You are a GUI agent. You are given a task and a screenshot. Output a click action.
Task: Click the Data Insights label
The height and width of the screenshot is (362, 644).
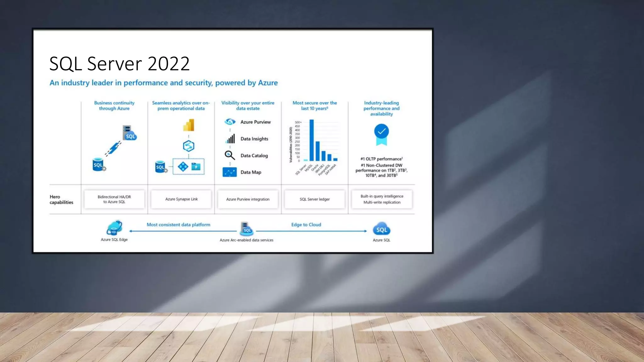254,139
